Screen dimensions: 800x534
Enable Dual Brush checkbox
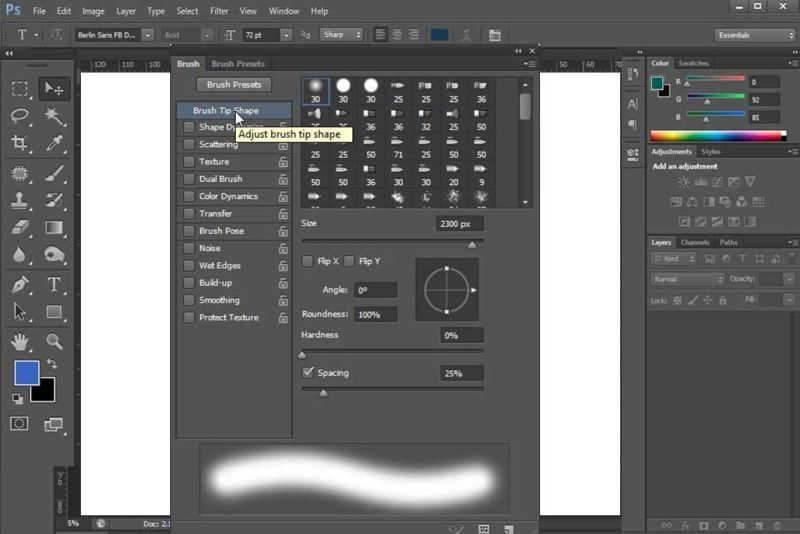tap(189, 179)
